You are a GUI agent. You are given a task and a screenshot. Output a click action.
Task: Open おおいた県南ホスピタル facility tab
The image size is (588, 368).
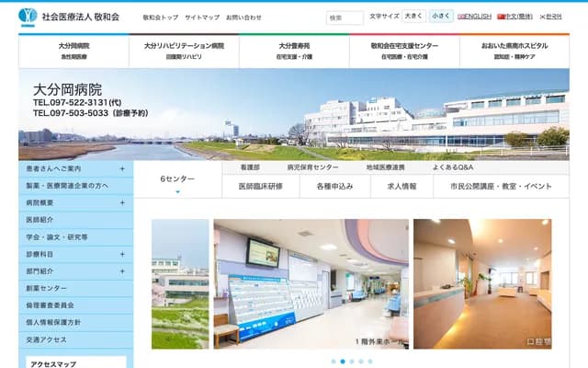tap(514, 51)
